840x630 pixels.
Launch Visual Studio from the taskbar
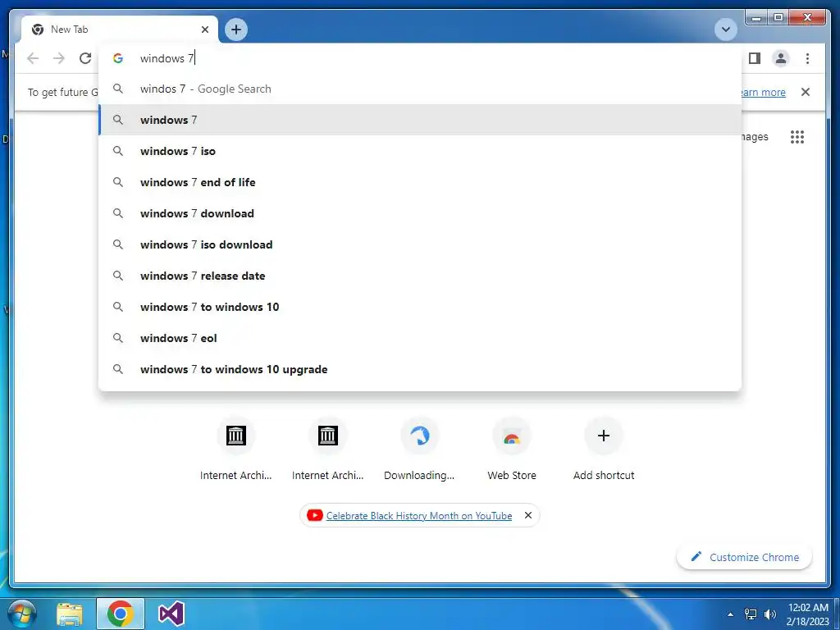[x=171, y=614]
